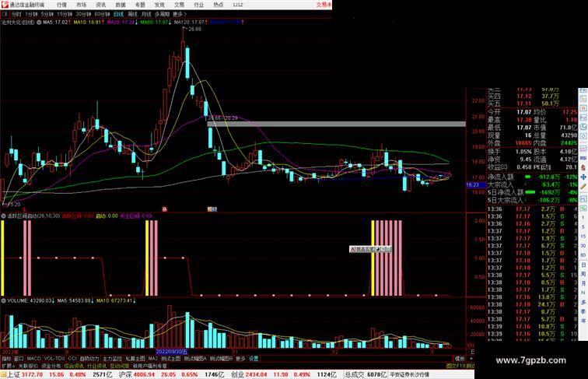Click the money bag icon in right toolbar
Screen dimensions: 588x379
[583, 168]
